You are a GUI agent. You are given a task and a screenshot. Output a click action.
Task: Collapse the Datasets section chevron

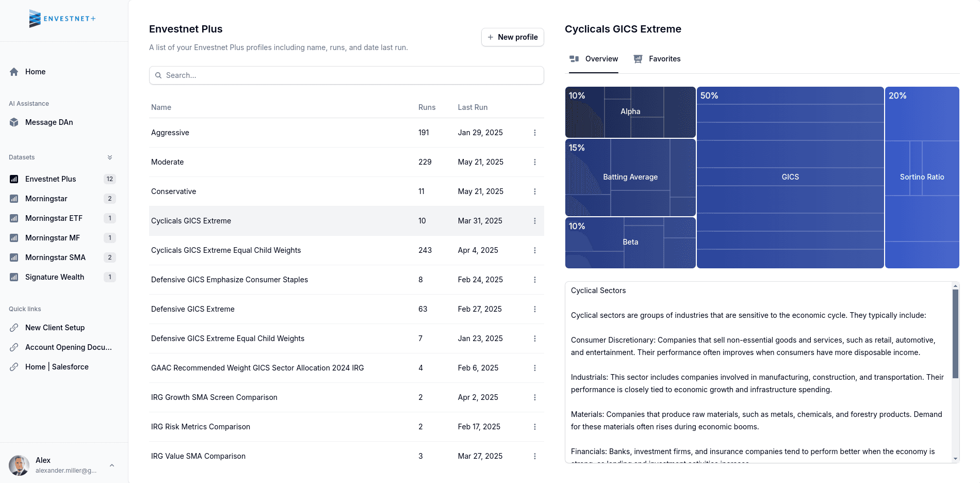coord(109,157)
